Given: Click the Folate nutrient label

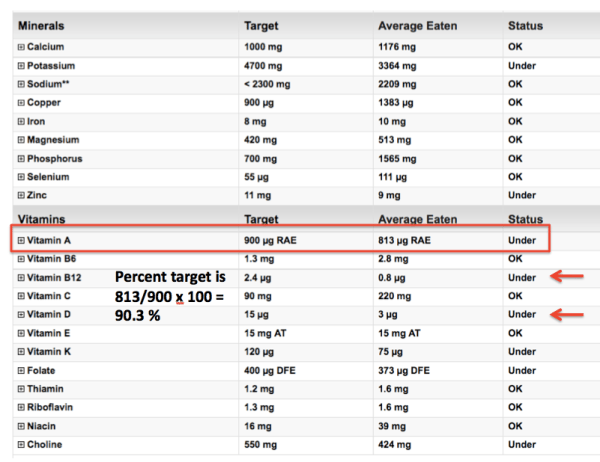Looking at the screenshot, I should point(44,370).
